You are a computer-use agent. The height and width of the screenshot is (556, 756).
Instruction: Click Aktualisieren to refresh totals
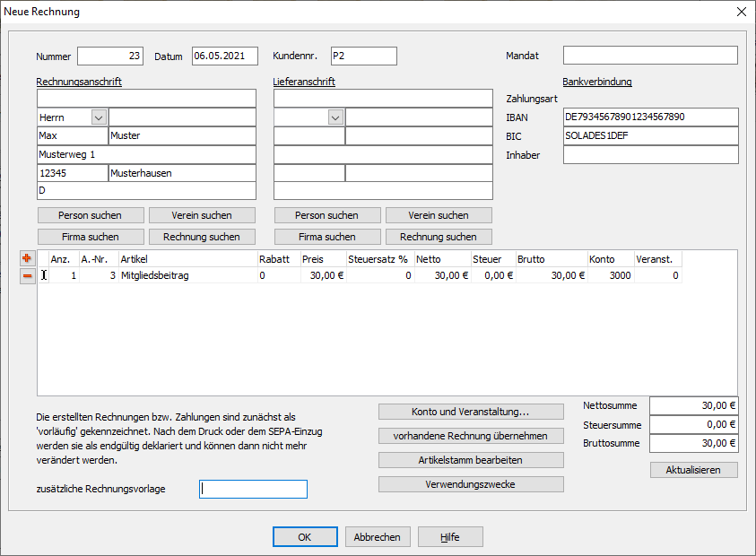pyautogui.click(x=694, y=470)
